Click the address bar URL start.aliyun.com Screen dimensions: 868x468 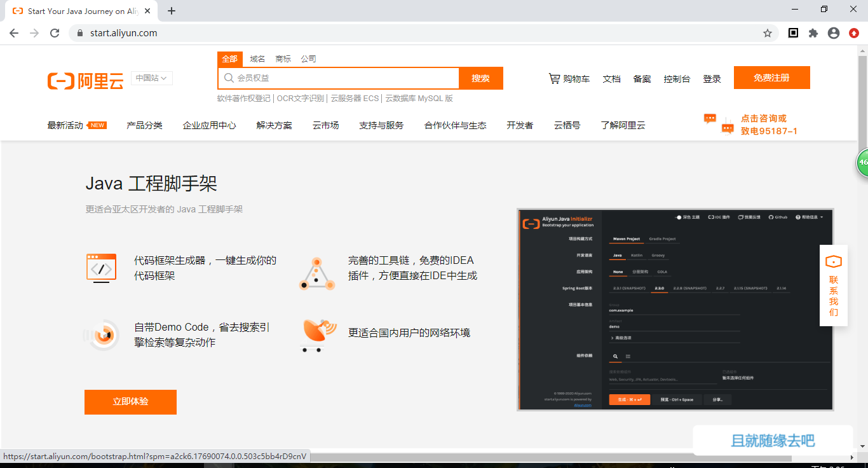pyautogui.click(x=123, y=33)
